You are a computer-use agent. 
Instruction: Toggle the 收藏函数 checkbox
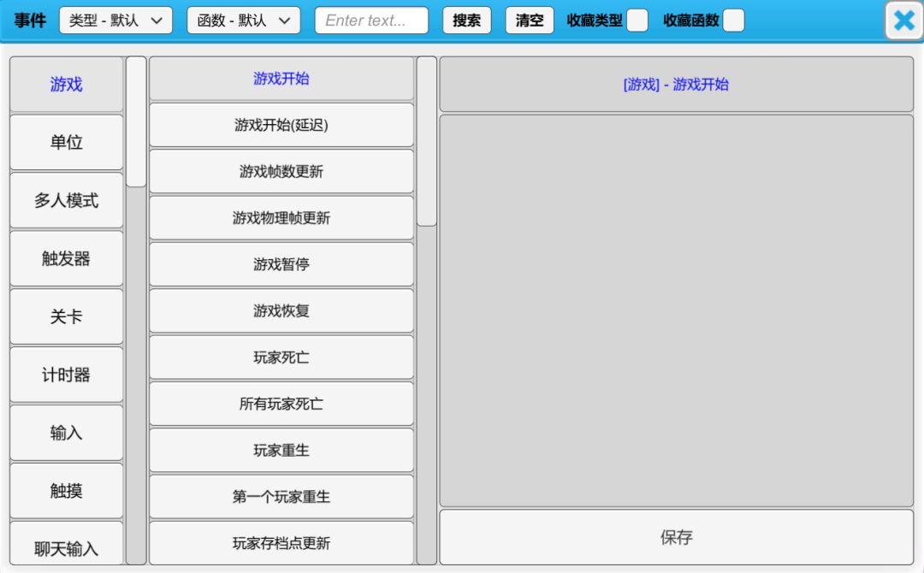[733, 21]
